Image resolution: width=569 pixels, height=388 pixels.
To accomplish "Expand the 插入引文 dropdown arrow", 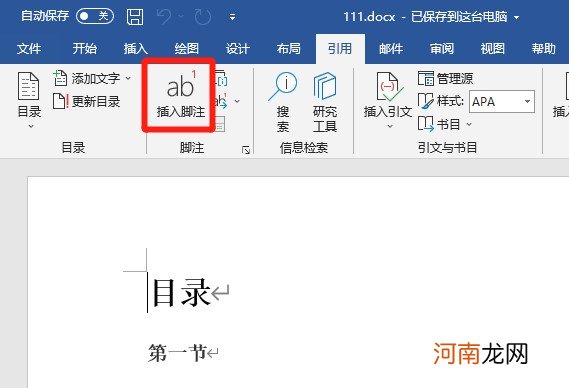I will point(390,126).
